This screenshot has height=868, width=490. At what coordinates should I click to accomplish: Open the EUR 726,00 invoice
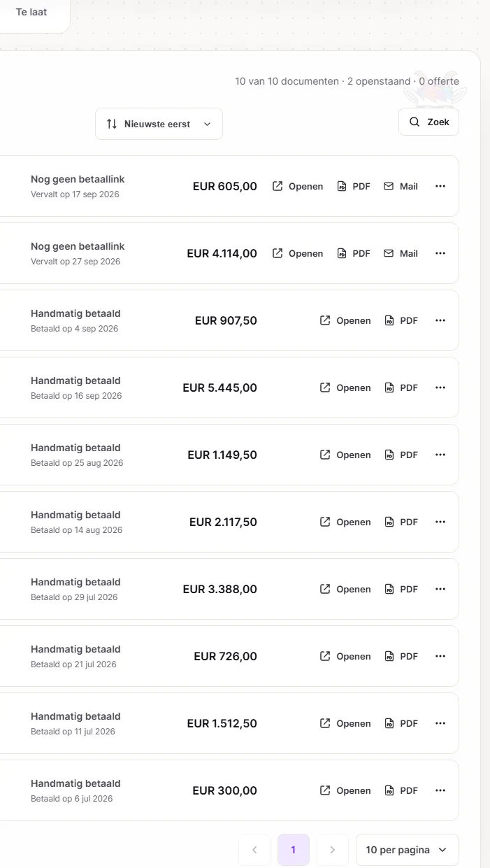click(345, 656)
